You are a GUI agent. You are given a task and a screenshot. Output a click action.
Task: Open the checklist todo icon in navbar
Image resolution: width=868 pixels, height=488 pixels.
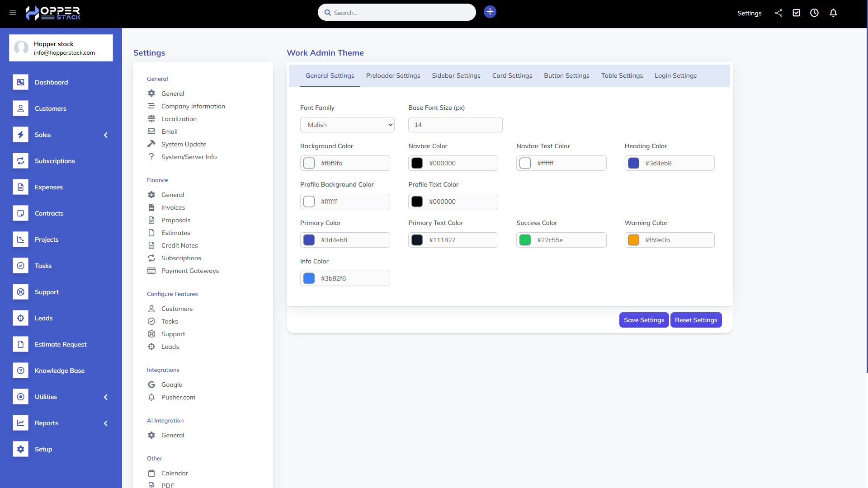(x=797, y=13)
